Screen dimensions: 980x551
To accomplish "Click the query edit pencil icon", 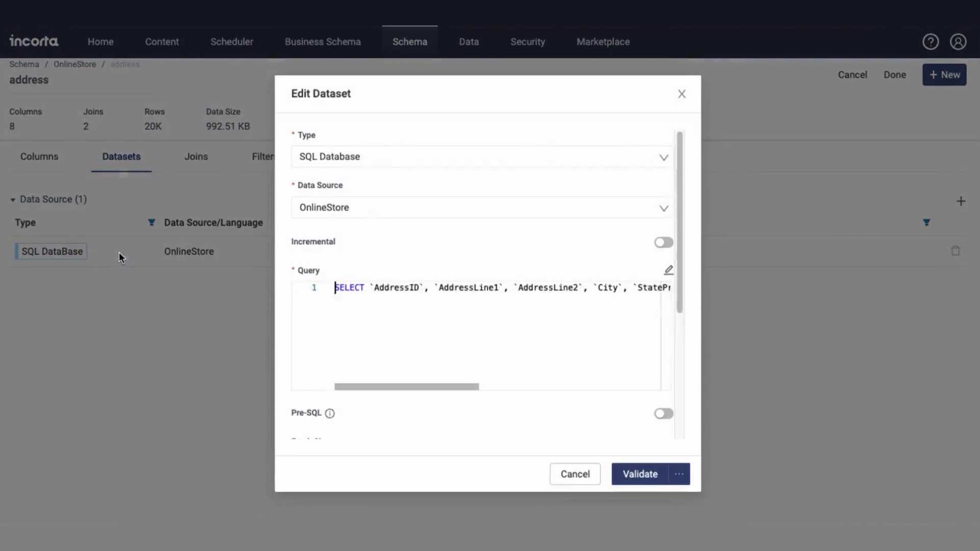I will click(x=668, y=270).
